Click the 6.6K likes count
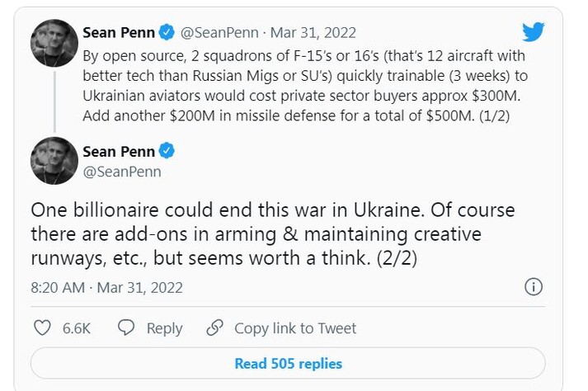 coord(77,328)
